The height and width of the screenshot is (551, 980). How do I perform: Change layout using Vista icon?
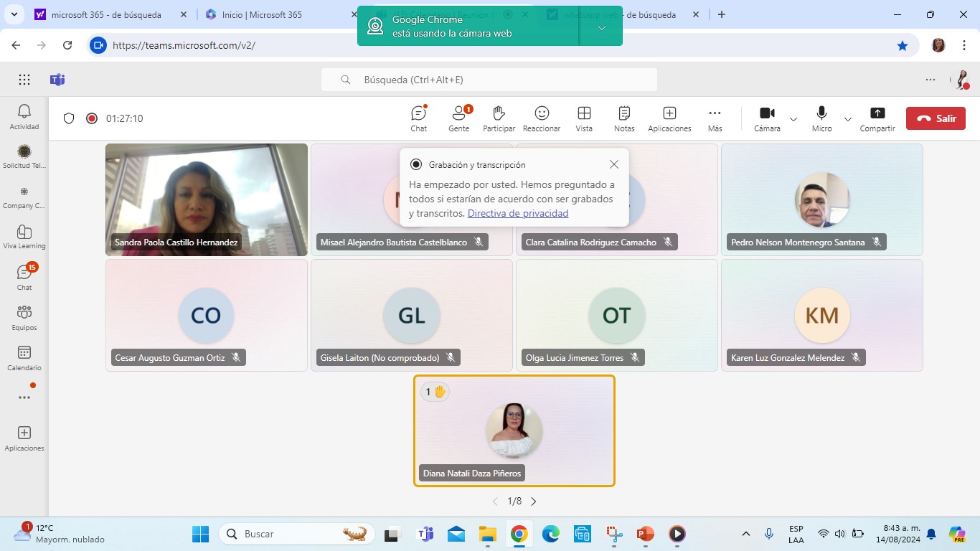(584, 118)
